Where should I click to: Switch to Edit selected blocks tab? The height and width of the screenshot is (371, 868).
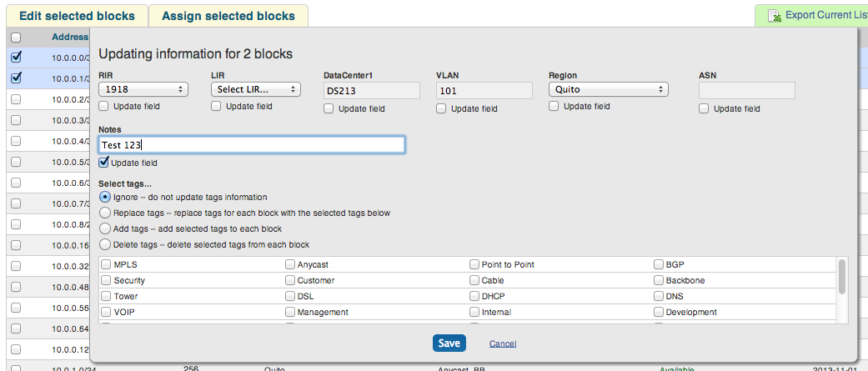[73, 16]
